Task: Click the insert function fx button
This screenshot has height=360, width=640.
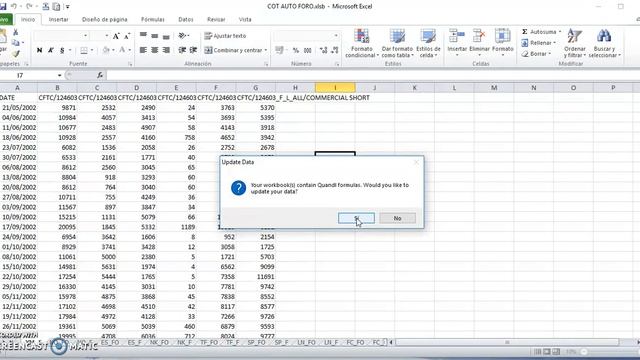Action: (100, 76)
